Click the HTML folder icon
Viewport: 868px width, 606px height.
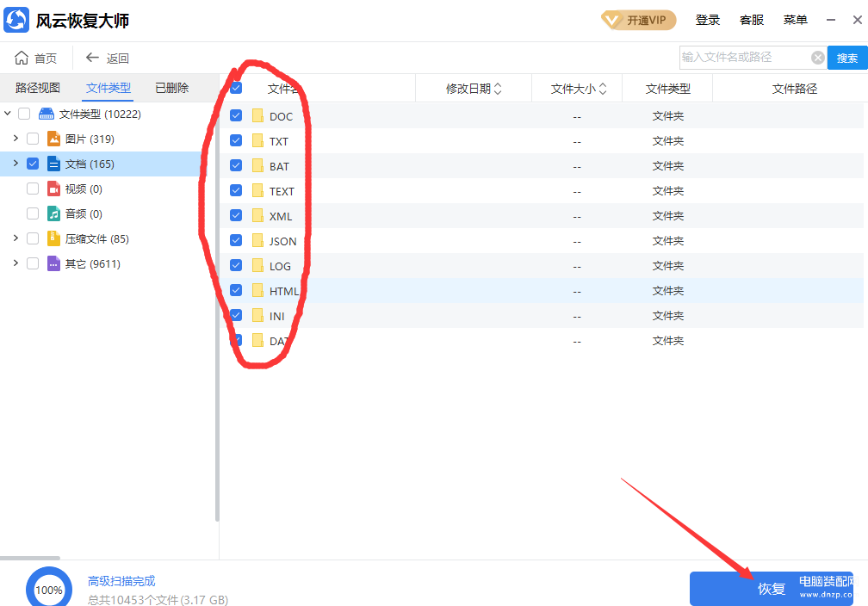(x=257, y=290)
